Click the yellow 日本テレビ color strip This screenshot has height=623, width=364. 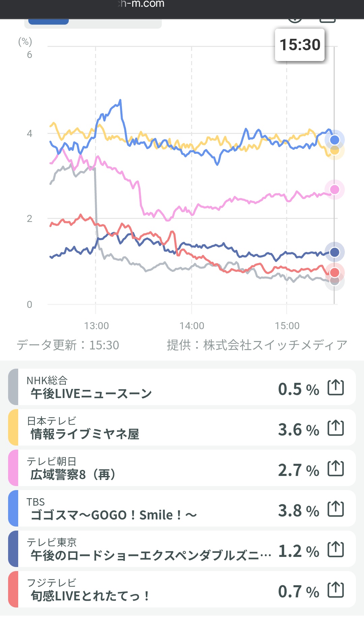click(x=13, y=427)
